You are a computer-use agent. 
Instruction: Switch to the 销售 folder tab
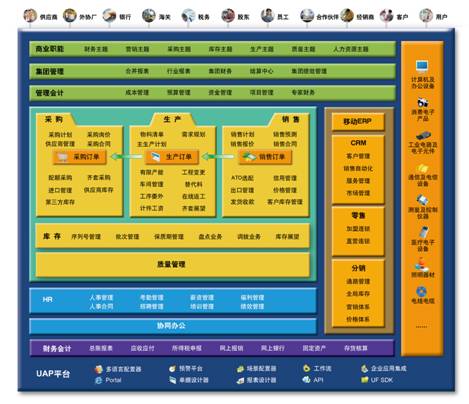pyautogui.click(x=290, y=119)
